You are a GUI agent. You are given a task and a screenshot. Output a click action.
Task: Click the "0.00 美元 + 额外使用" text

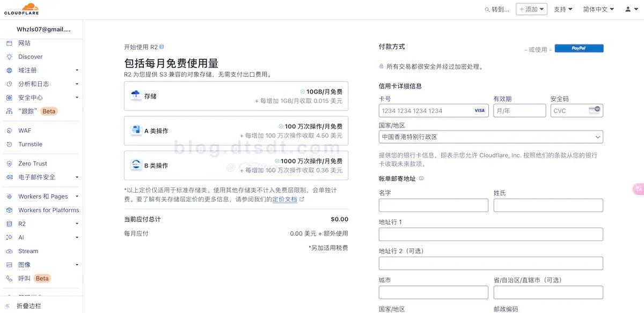(319, 234)
